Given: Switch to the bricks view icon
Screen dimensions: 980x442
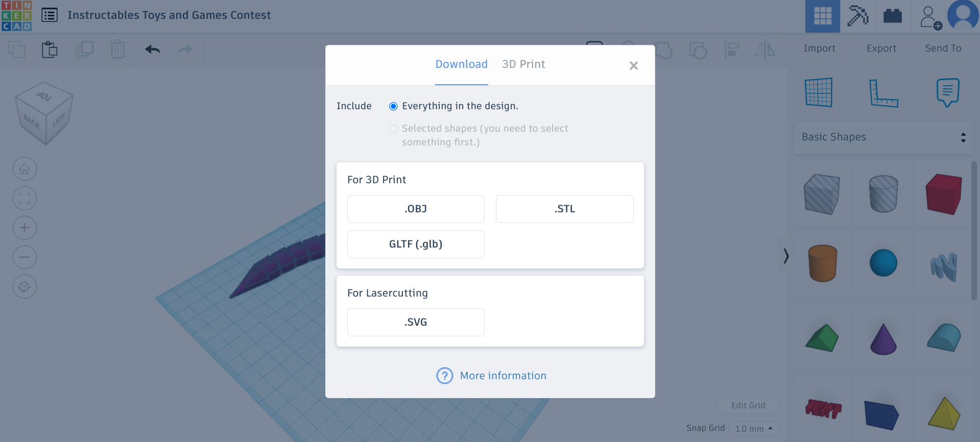Looking at the screenshot, I should 892,16.
